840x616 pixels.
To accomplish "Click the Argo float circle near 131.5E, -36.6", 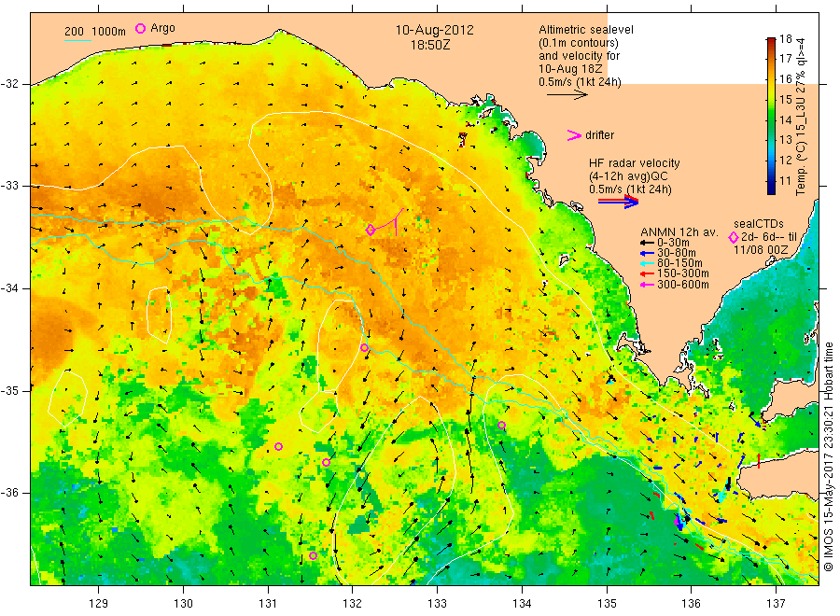I will point(313,555).
